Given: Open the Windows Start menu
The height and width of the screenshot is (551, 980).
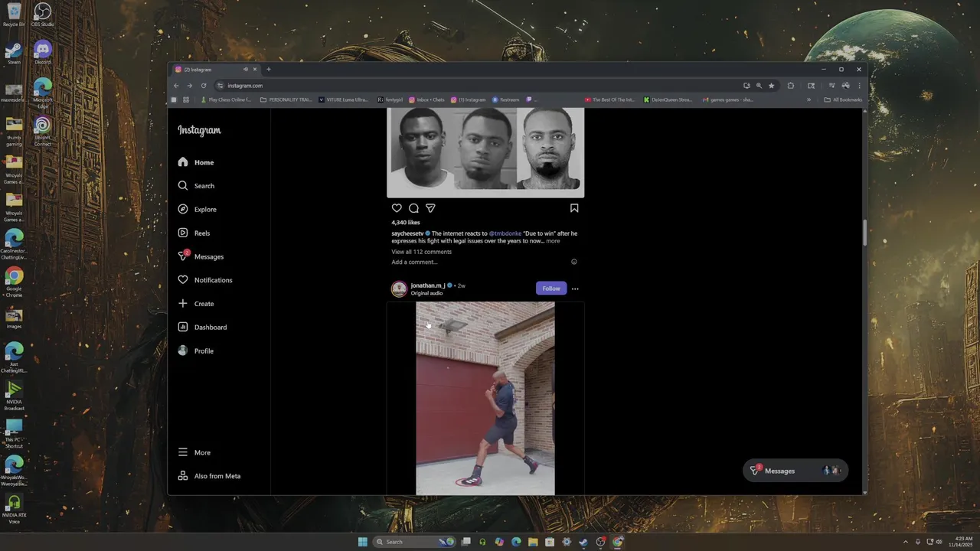Looking at the screenshot, I should (362, 542).
